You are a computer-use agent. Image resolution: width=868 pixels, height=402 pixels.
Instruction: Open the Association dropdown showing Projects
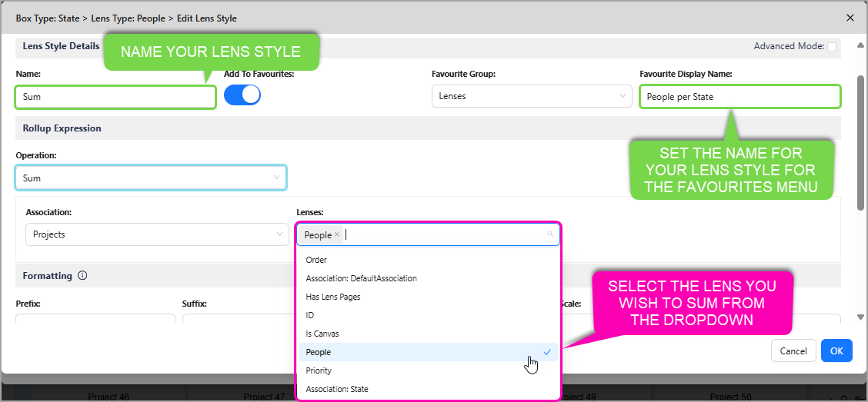(157, 234)
